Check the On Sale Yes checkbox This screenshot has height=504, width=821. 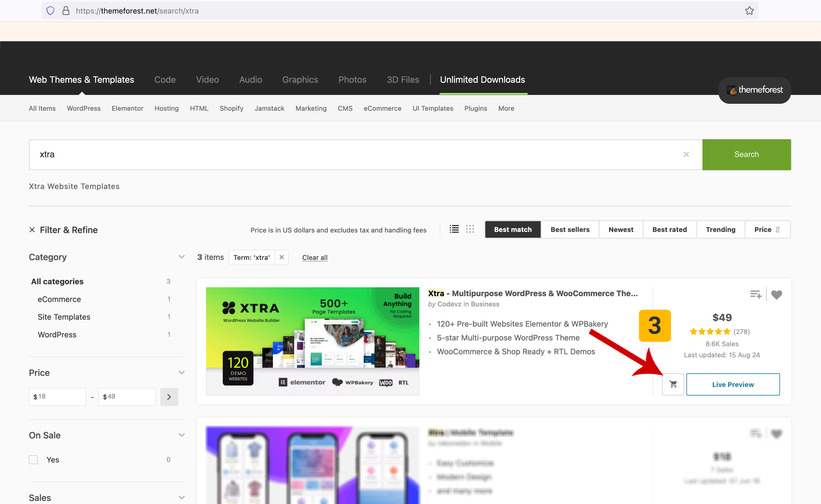click(33, 460)
